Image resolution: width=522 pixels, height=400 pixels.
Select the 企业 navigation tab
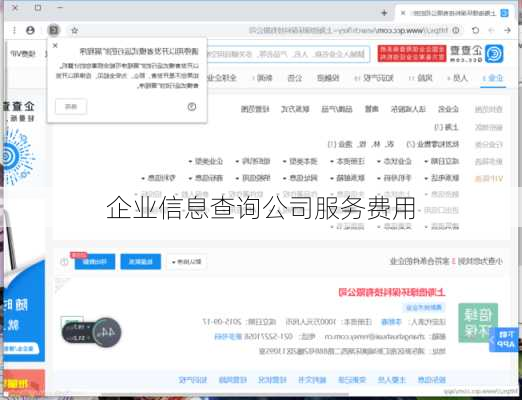pyautogui.click(x=493, y=78)
